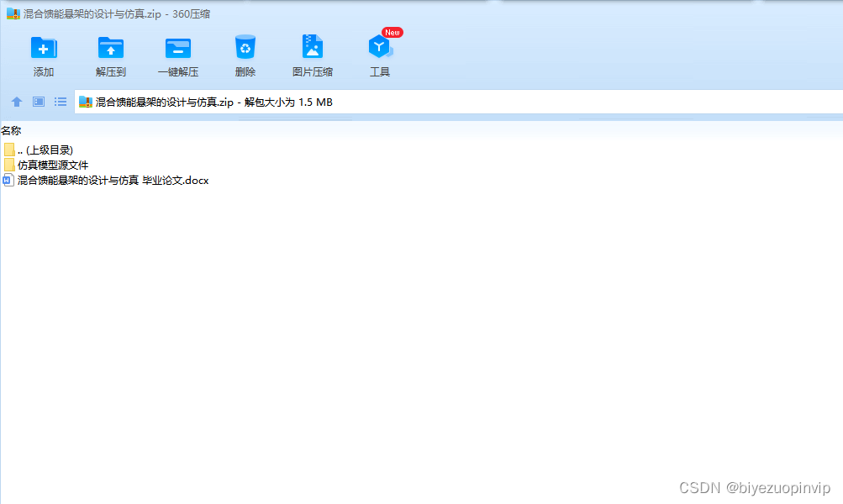Click the archive path field showing 混合馈能悬架的设计与仿真.zip

(x=459, y=102)
